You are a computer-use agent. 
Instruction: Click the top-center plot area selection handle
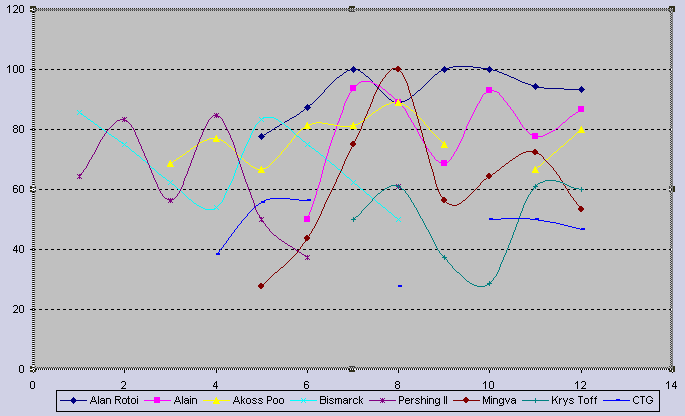click(x=352, y=9)
